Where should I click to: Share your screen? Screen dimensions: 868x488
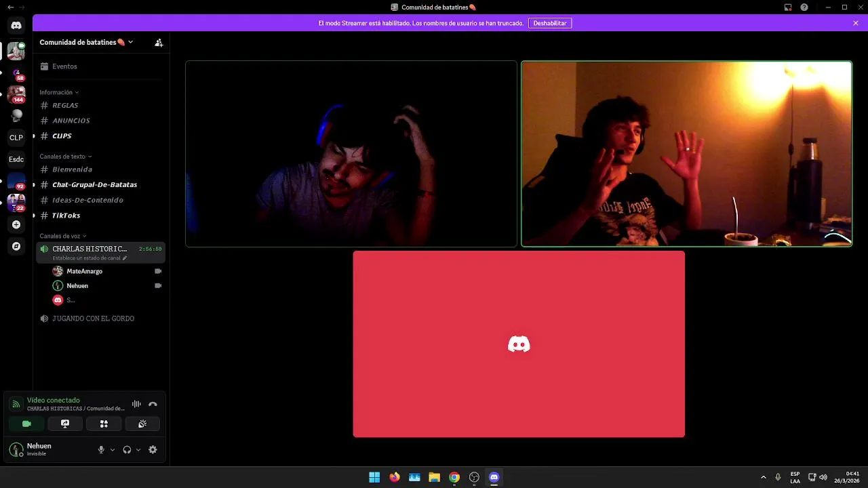tap(65, 424)
